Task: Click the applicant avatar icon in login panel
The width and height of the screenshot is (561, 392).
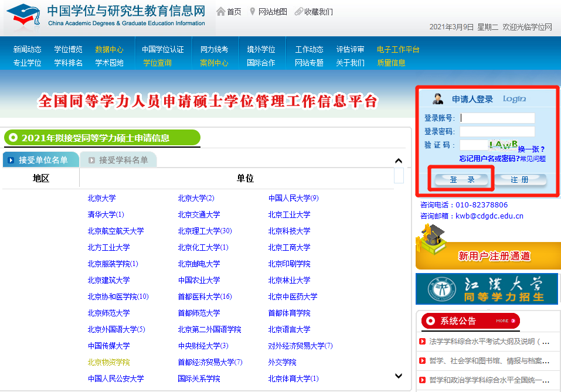Action: click(x=438, y=98)
